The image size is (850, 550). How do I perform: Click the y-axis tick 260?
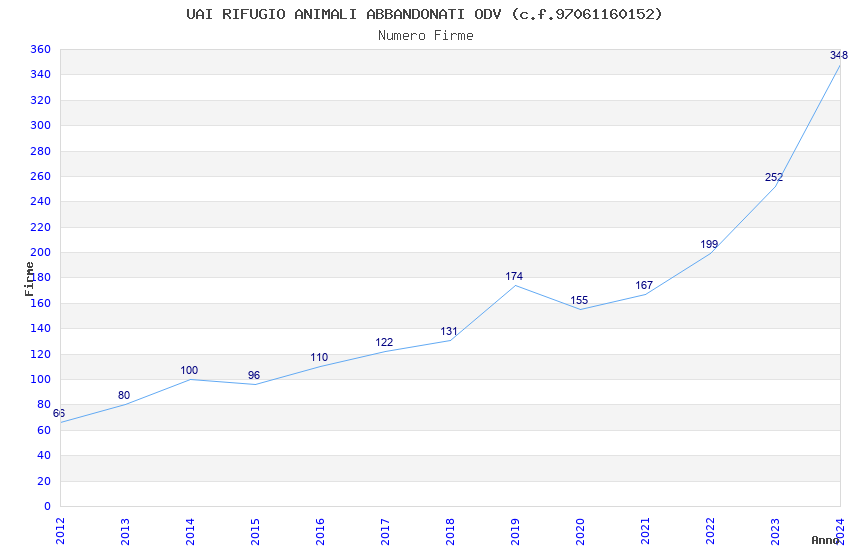click(40, 176)
